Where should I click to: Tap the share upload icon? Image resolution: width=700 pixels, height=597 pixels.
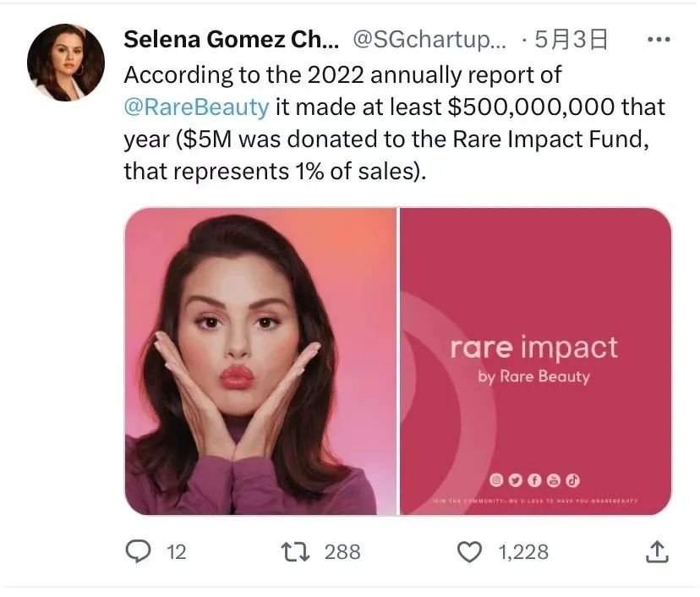pyautogui.click(x=658, y=552)
